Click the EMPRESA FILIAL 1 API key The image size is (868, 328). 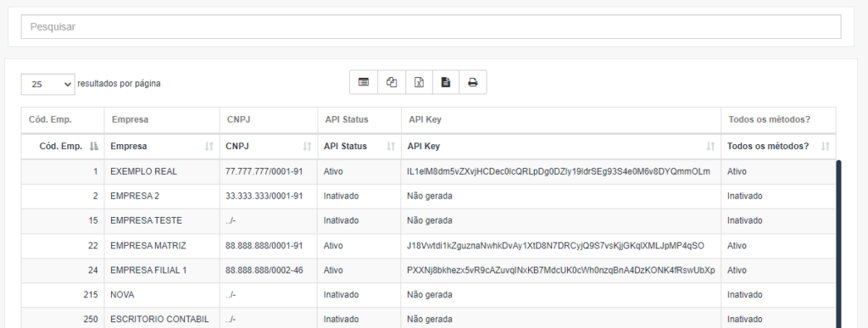pos(561,270)
